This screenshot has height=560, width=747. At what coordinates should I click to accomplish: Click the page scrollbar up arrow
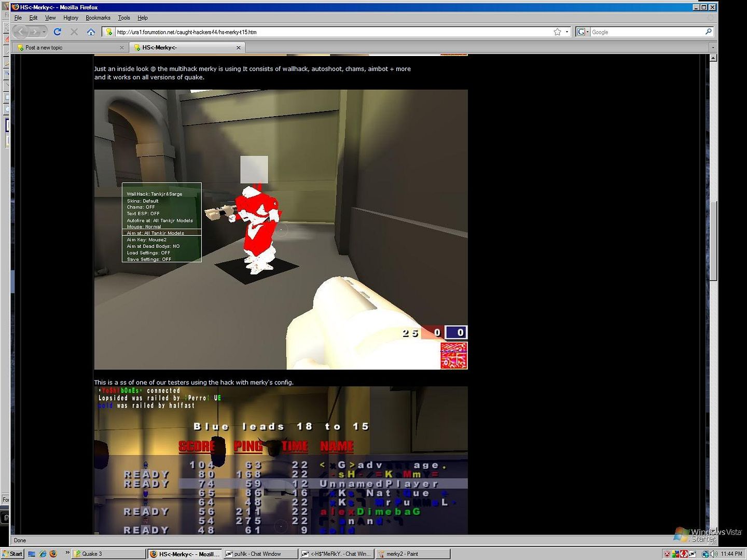pyautogui.click(x=713, y=58)
